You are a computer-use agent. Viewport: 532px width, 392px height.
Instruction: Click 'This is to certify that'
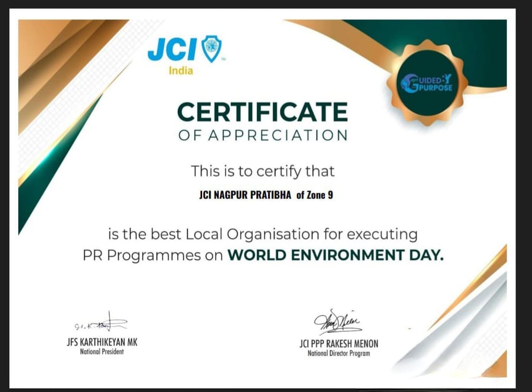[x=263, y=171]
